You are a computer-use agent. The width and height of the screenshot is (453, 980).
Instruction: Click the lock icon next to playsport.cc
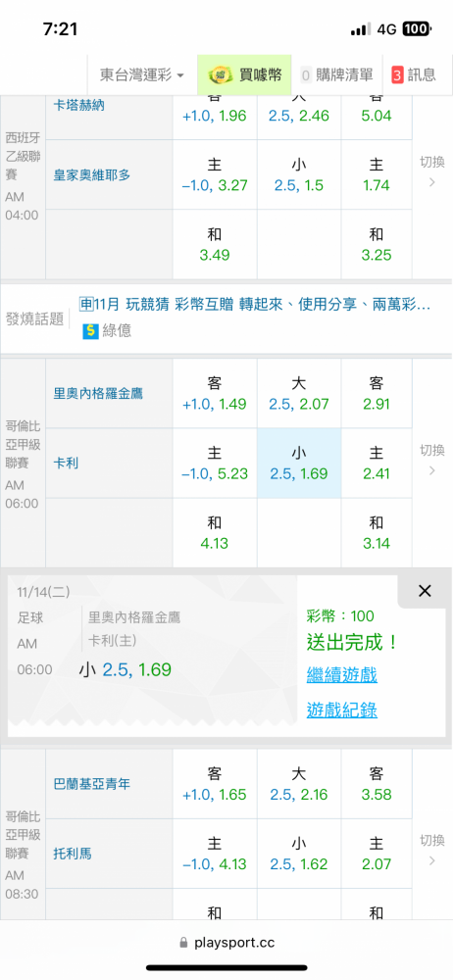point(183,942)
